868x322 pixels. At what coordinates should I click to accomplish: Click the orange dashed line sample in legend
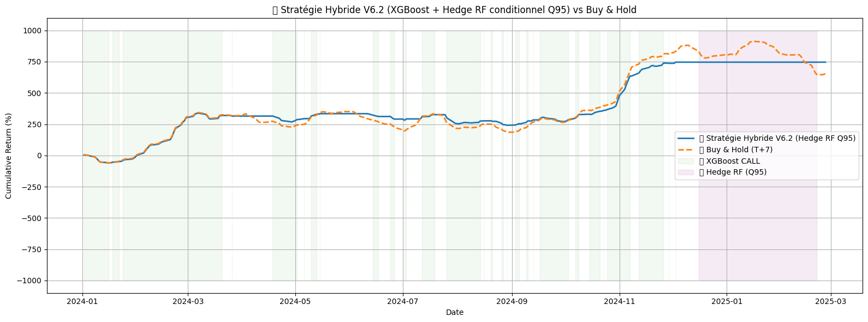(x=686, y=150)
